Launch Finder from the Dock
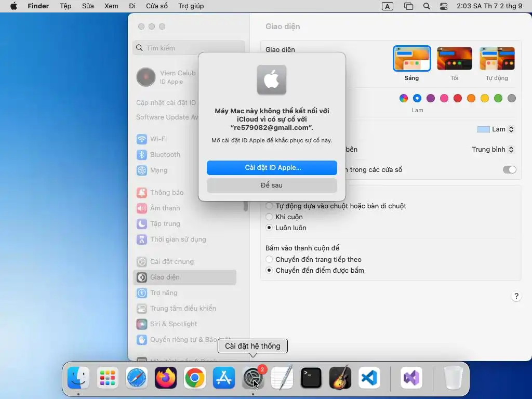The width and height of the screenshot is (532, 399). pyautogui.click(x=78, y=378)
